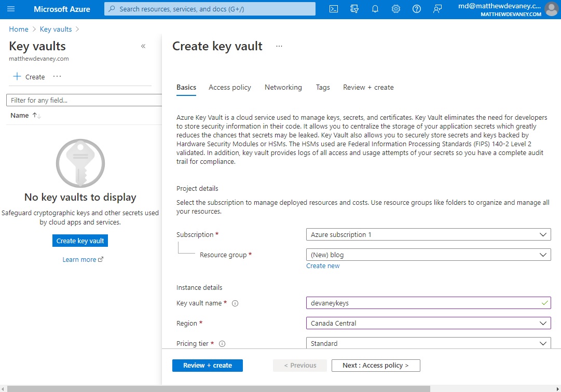Viewport: 561px width, 392px height.
Task: Expand the Subscription dropdown
Action: click(x=428, y=235)
